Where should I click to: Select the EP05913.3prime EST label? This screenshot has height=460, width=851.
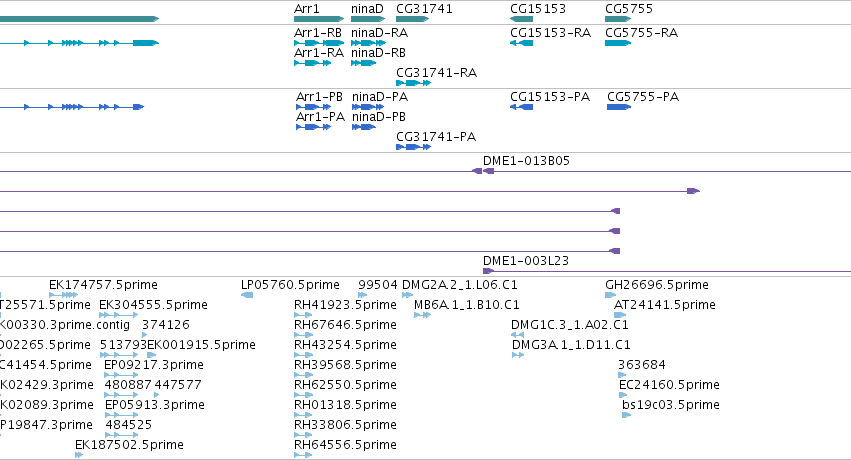(x=155, y=405)
